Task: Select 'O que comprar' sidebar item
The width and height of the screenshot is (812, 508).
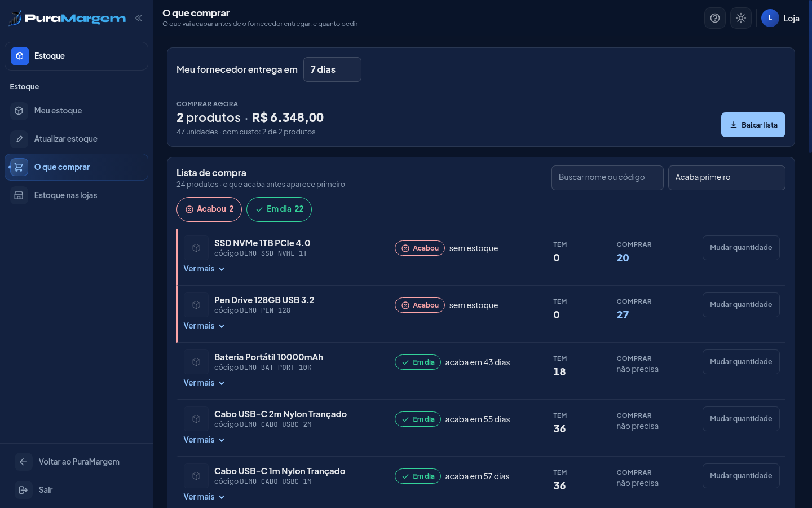Action: tap(76, 167)
